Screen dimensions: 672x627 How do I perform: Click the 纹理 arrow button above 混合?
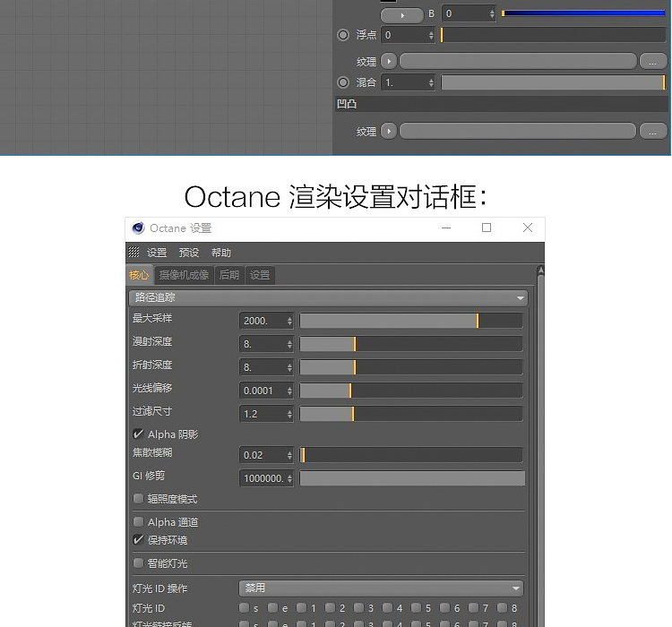[x=389, y=61]
